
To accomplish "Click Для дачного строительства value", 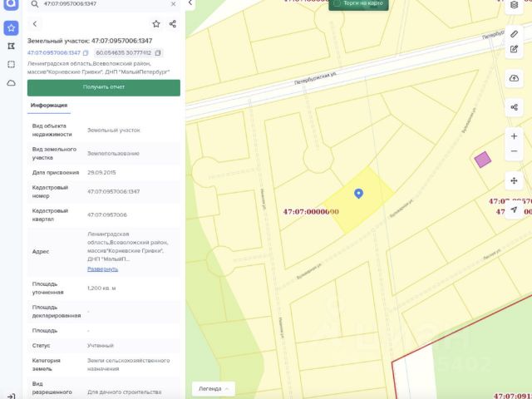I will pos(125,392).
